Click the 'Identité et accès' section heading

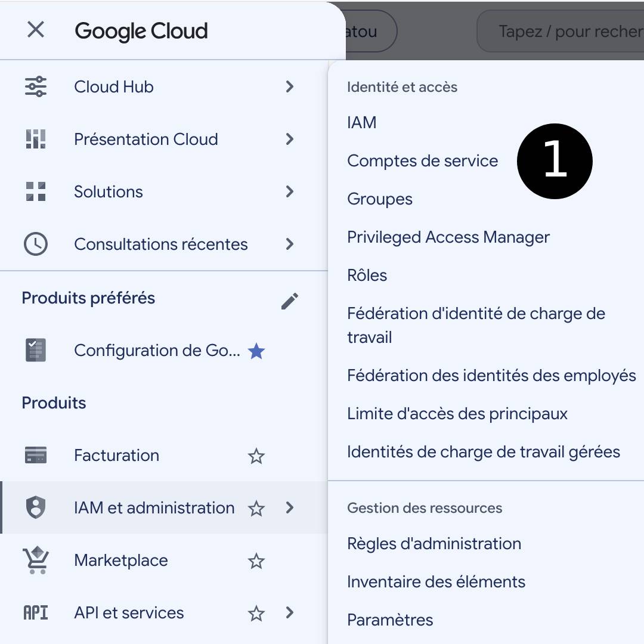tap(402, 87)
